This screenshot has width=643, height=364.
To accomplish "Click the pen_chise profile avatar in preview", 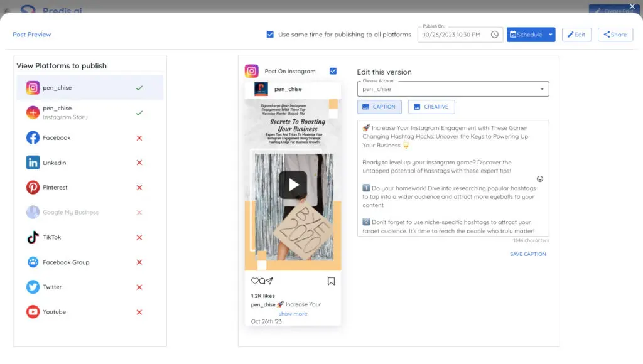I will click(x=261, y=89).
